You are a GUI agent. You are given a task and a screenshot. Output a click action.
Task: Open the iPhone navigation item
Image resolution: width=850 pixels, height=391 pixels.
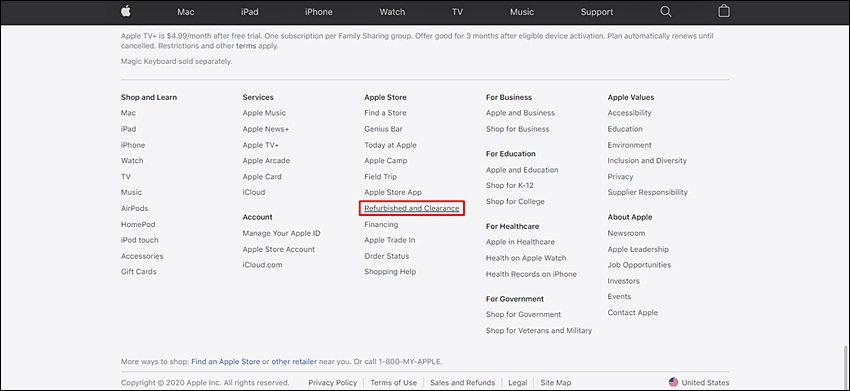click(x=319, y=12)
